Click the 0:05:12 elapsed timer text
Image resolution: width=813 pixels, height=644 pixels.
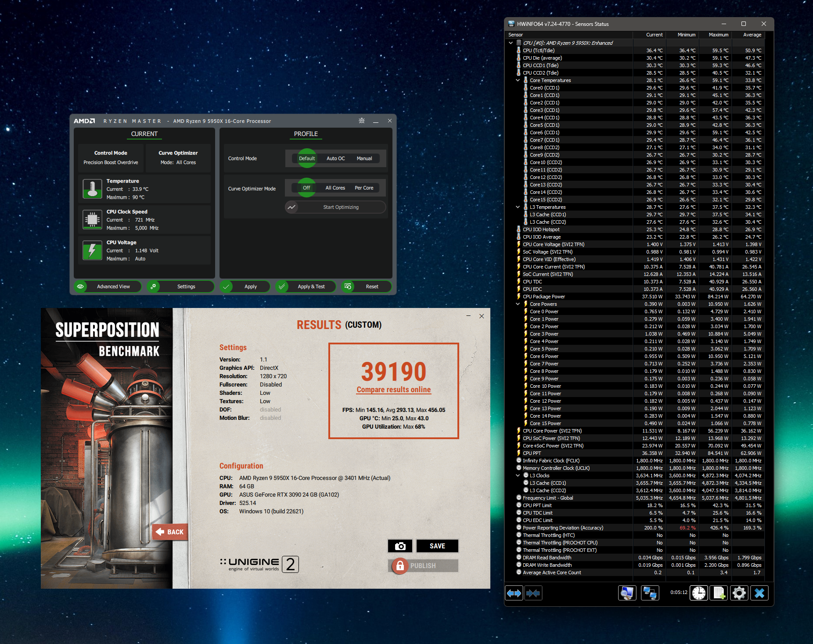679,592
